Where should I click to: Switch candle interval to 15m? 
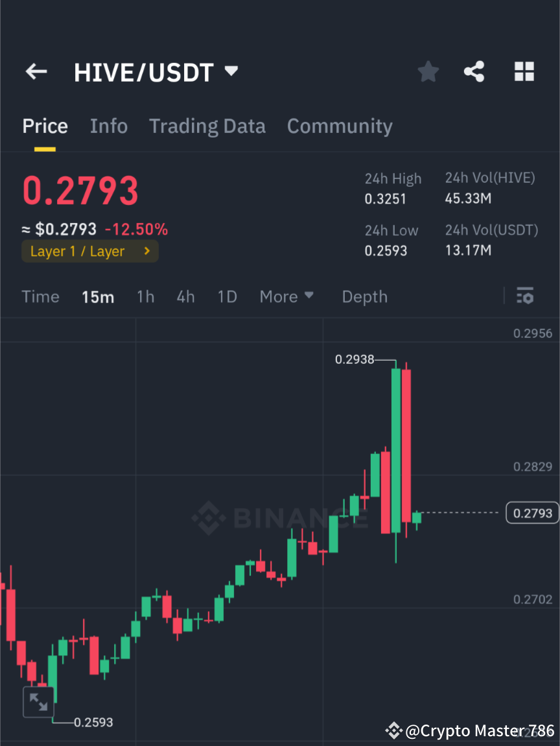point(98,296)
